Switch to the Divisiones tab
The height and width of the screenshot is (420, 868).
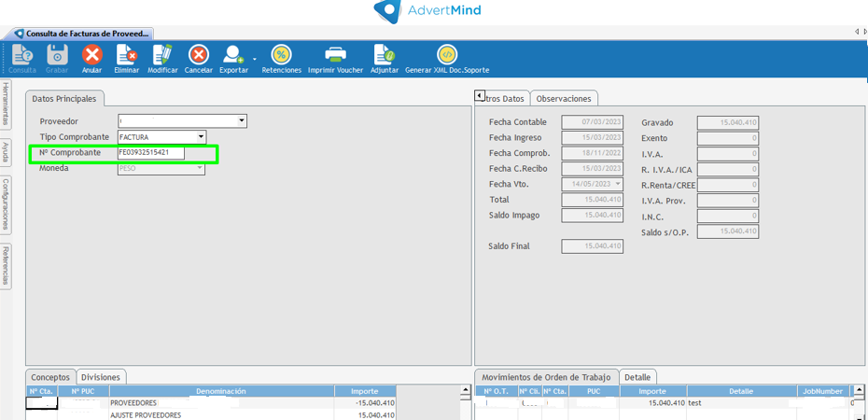101,377
